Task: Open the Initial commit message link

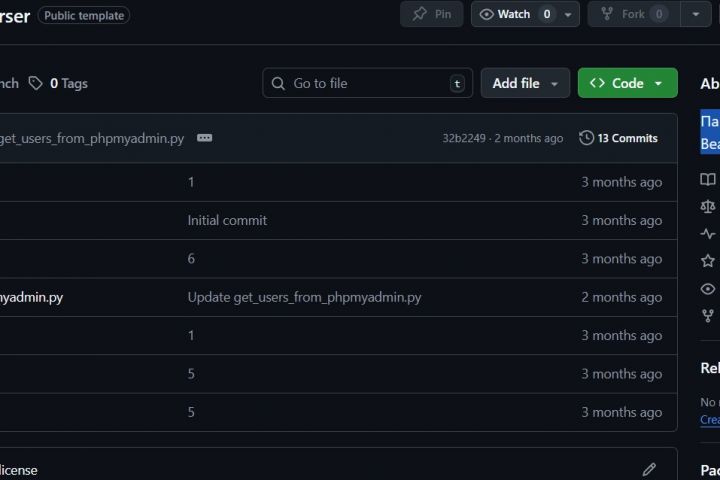Action: pos(227,220)
